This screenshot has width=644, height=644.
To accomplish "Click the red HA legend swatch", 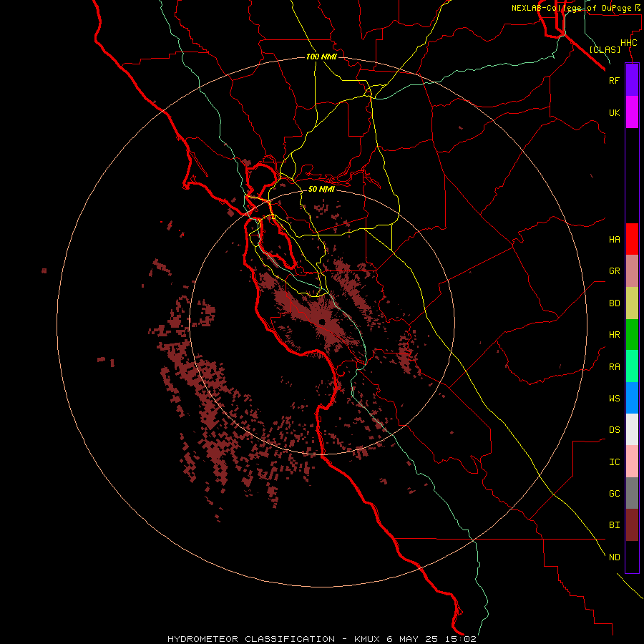I will tap(632, 239).
